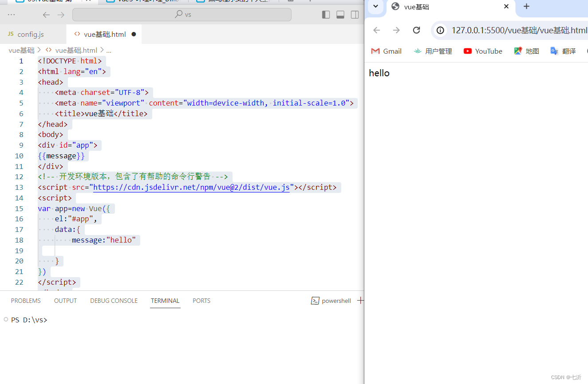The height and width of the screenshot is (384, 588).
Task: Click the globe favicon on Chrome tab
Action: point(395,7)
